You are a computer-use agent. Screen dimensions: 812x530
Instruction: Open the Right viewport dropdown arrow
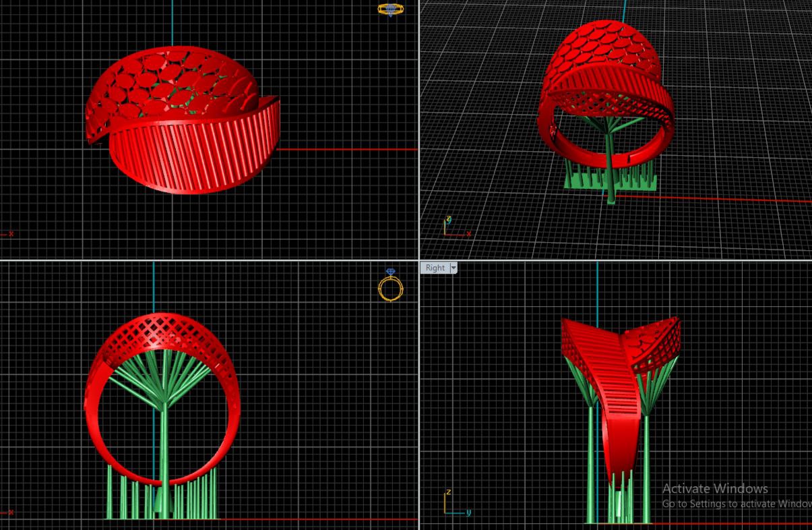point(454,268)
